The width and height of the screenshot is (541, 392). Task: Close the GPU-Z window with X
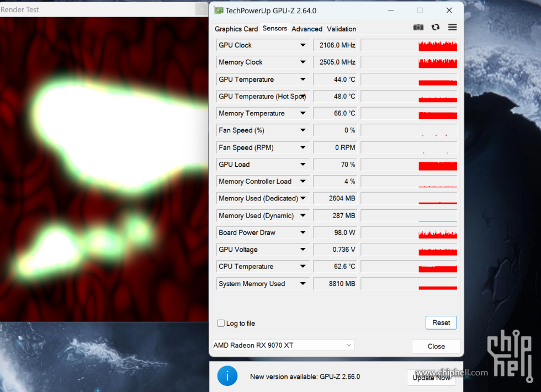tap(449, 10)
